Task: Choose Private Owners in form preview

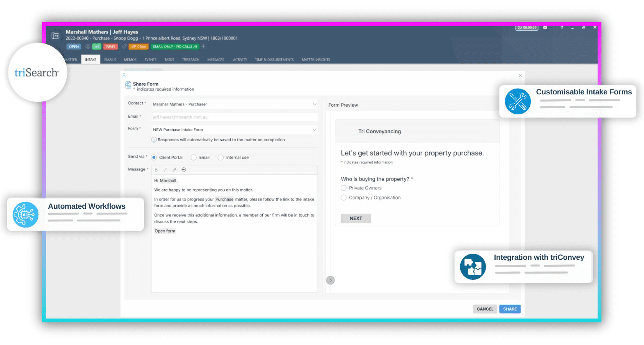Action: (344, 188)
